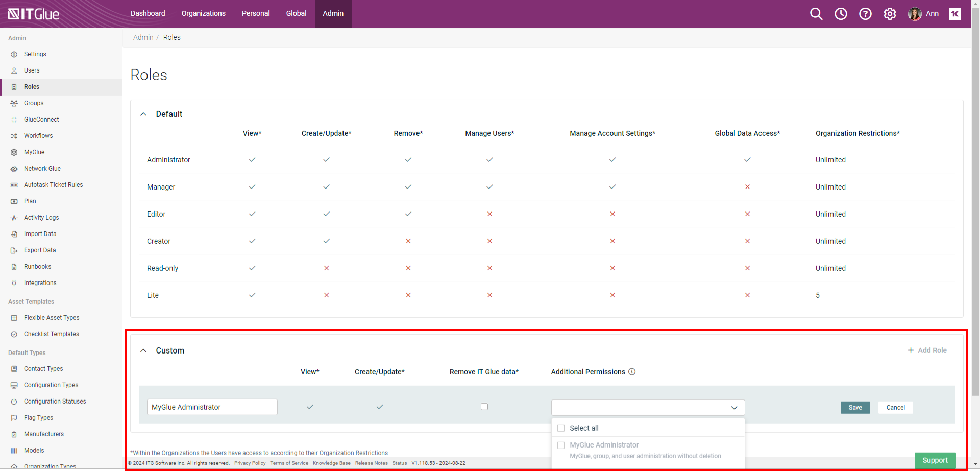Click the Additional Permissions info icon
Viewport: 980px width, 471px height.
pyautogui.click(x=632, y=372)
